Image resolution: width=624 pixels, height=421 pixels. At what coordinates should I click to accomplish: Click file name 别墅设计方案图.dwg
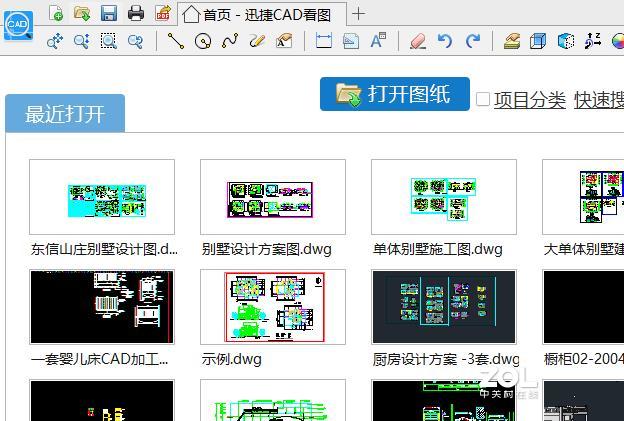[x=266, y=249]
